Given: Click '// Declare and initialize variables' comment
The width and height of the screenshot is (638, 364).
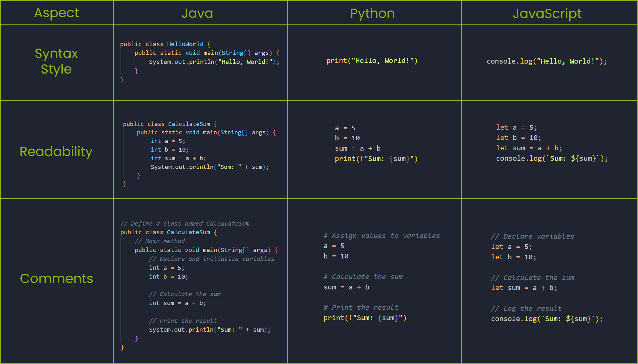Looking at the screenshot, I should pos(212,259).
